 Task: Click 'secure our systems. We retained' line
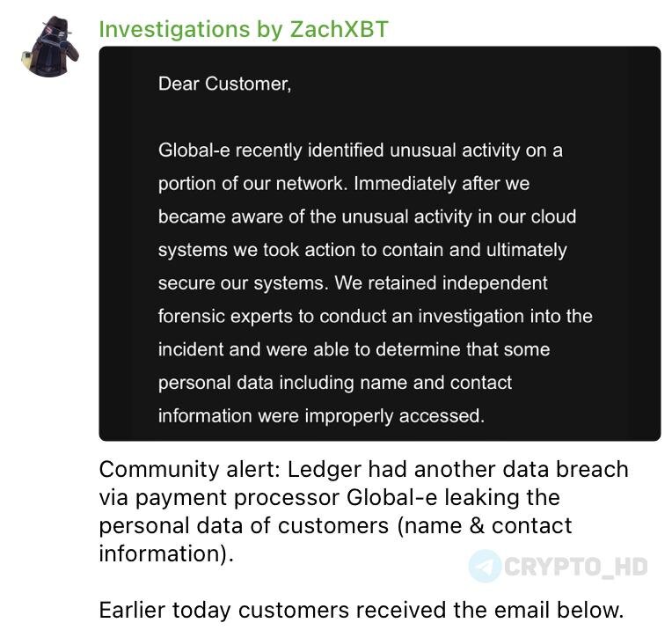pos(352,282)
